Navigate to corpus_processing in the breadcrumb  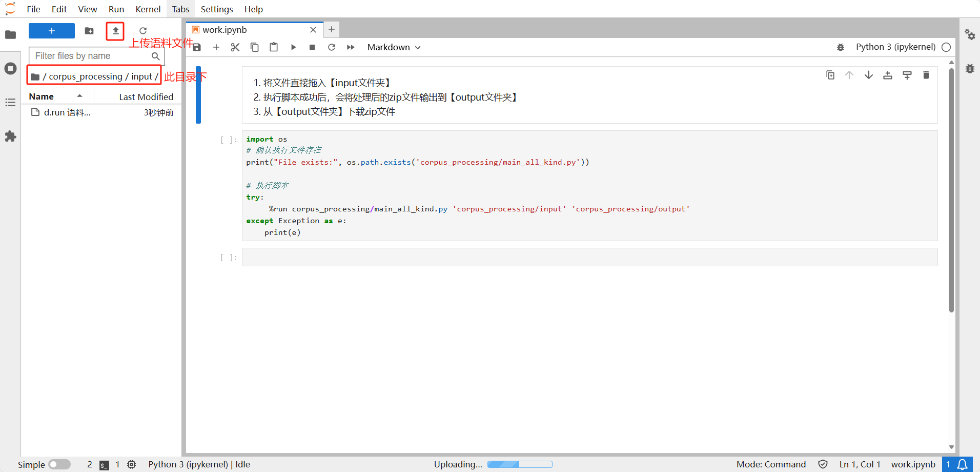(85, 76)
